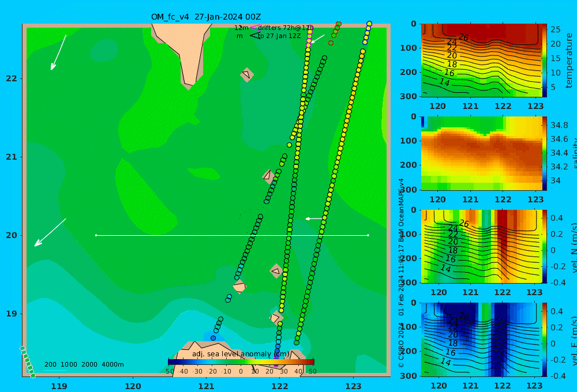This screenshot has height=392, width=577.
Task: Click the 34.8 tick on salinity colorbar
Action: [x=559, y=125]
